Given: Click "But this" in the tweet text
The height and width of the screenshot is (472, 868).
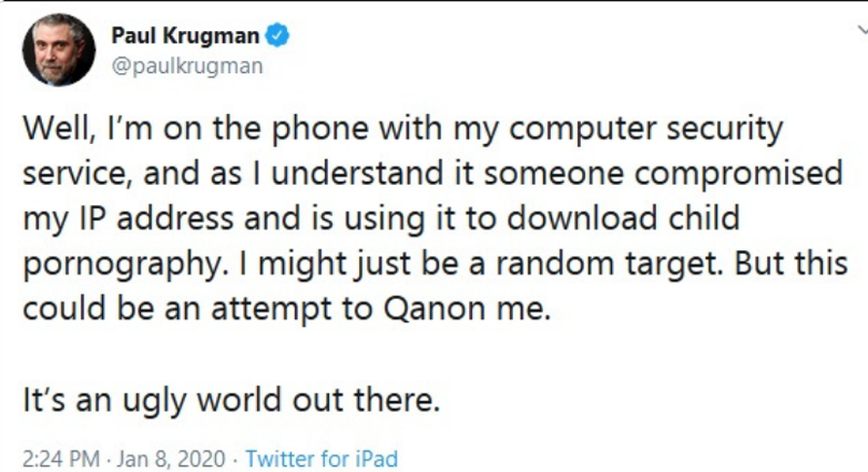Looking at the screenshot, I should tap(790, 264).
